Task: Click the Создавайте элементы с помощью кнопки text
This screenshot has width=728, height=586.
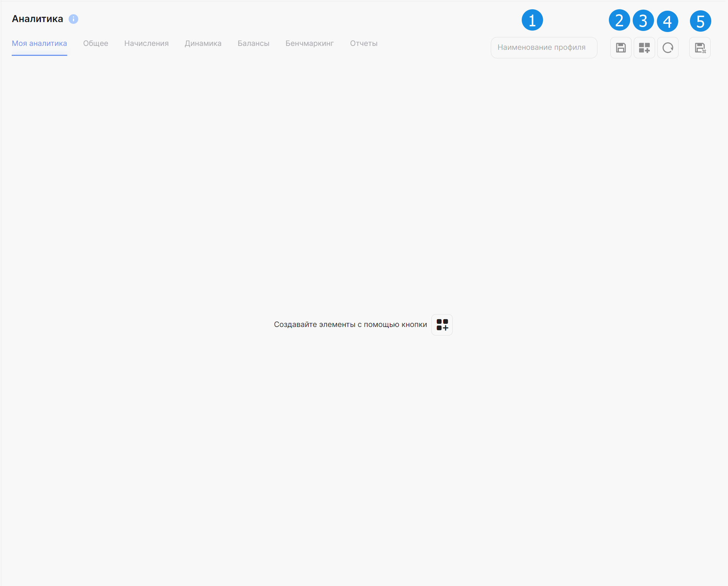Action: coord(350,324)
